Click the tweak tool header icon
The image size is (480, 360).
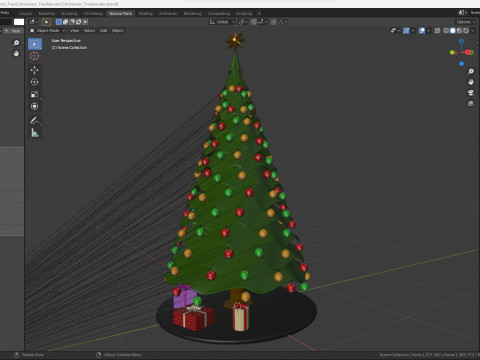pyautogui.click(x=46, y=22)
